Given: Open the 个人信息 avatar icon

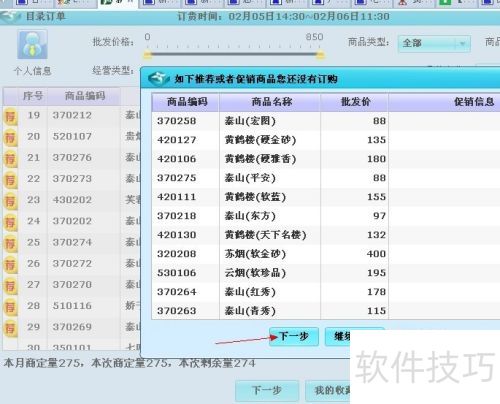Looking at the screenshot, I should [32, 45].
